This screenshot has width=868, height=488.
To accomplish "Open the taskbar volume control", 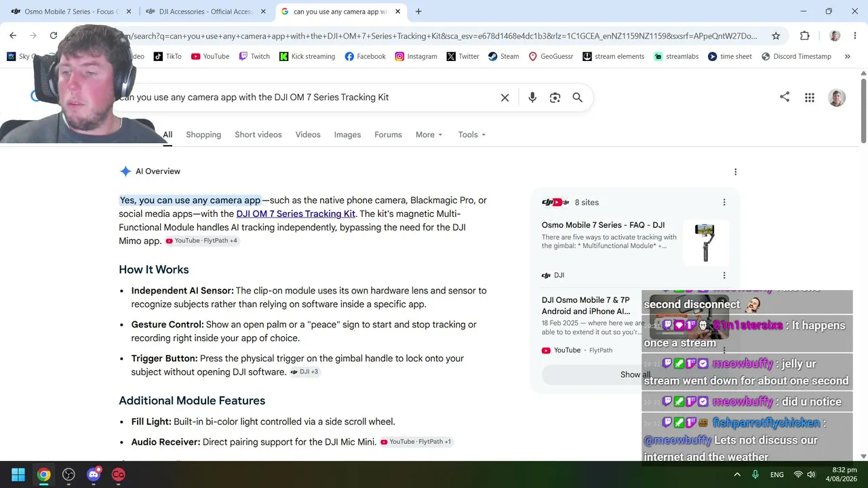I will 811,474.
